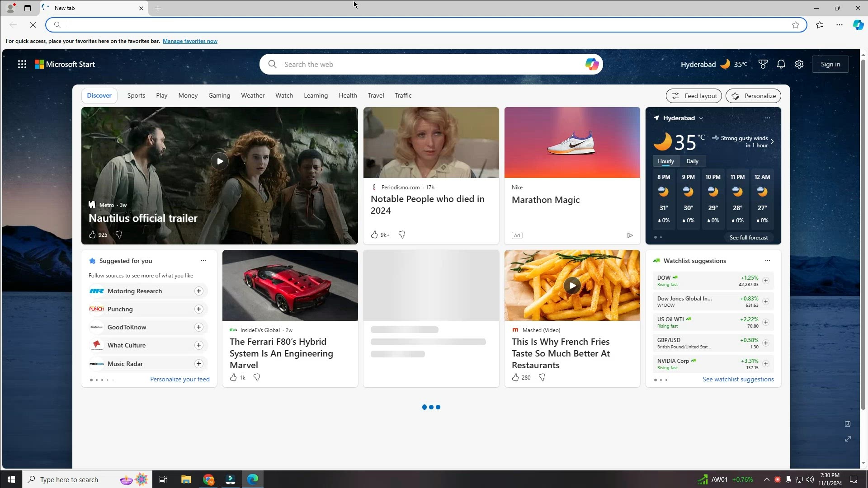Viewport: 868px width, 488px height.
Task: Follow Punchng source
Action: click(x=198, y=309)
